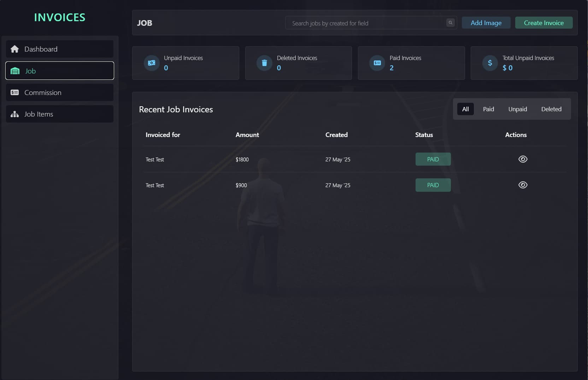Switch to the Paid filter
Screen dimensions: 588x380
point(488,109)
